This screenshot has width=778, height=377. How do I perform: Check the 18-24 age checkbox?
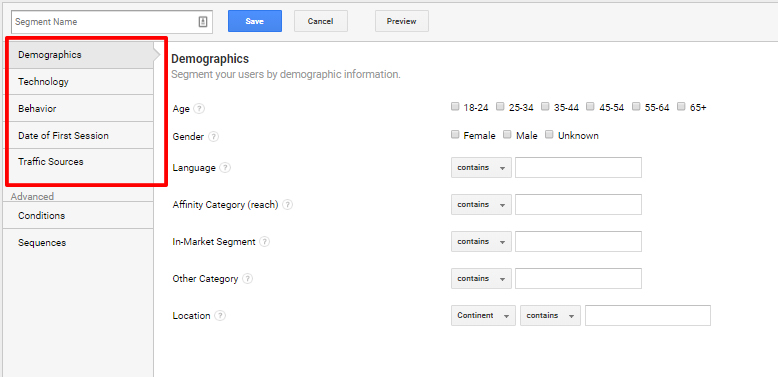click(455, 106)
